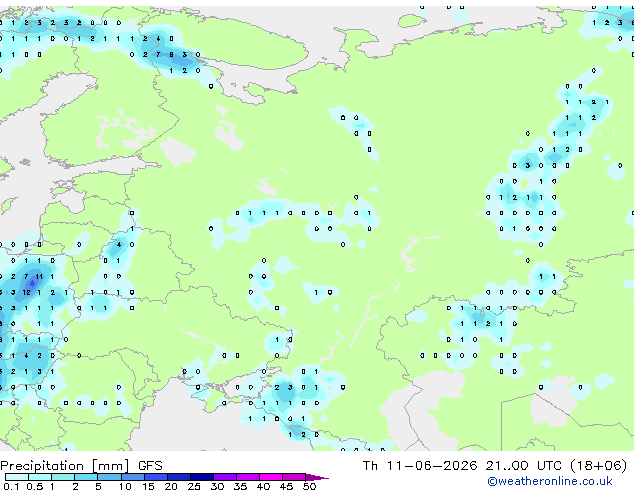Click the legend arrow tip beyond 50
The width and height of the screenshot is (634, 490).
(317, 477)
